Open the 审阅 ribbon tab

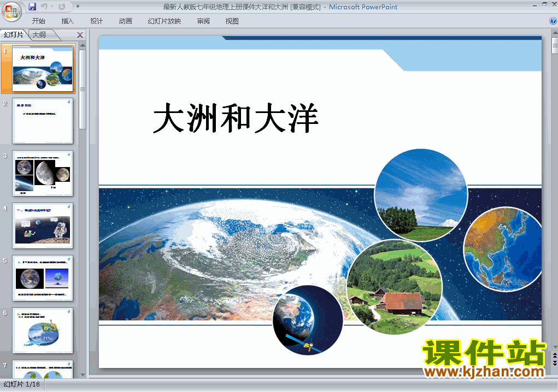203,21
